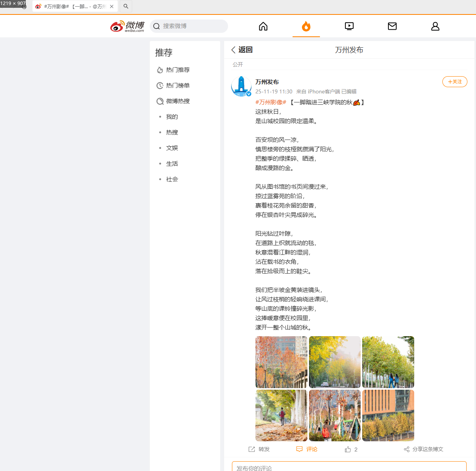Viewport: 476px width, 471px height.
Task: Like the post with thumbs-up icon
Action: (x=348, y=450)
